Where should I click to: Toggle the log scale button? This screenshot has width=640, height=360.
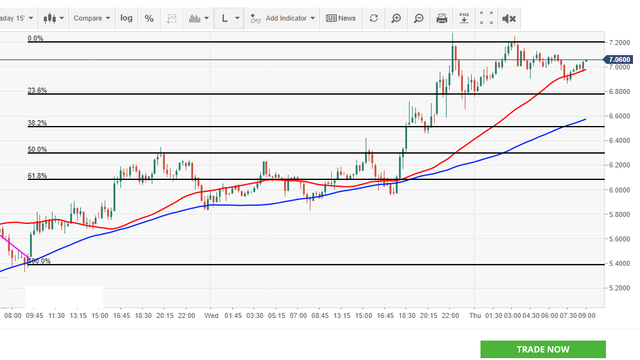coord(127,18)
